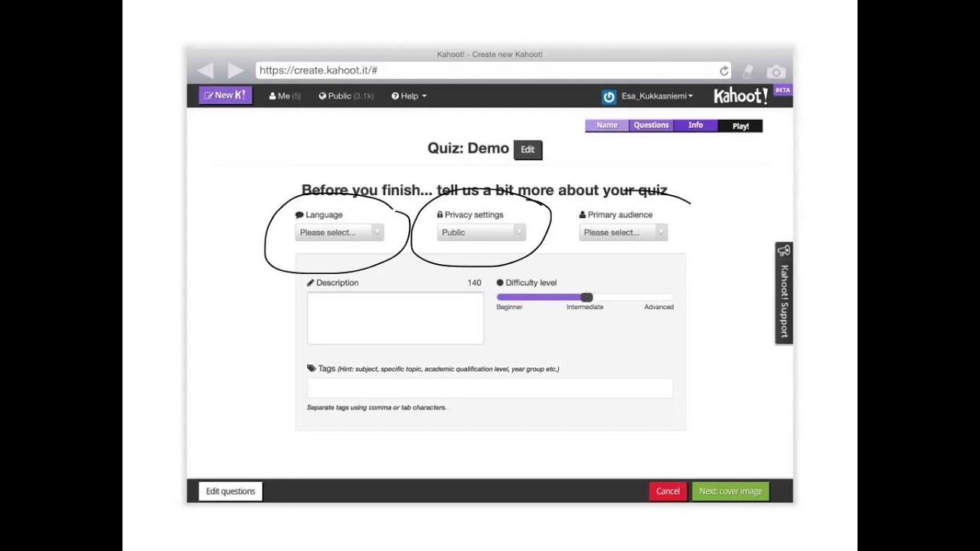Open the Language dropdown
The image size is (980, 551).
339,232
